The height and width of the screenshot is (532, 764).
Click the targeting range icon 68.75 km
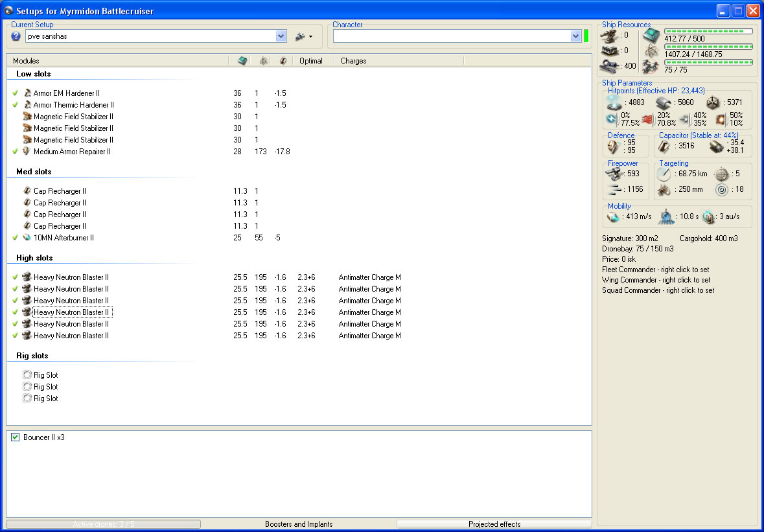[x=664, y=174]
